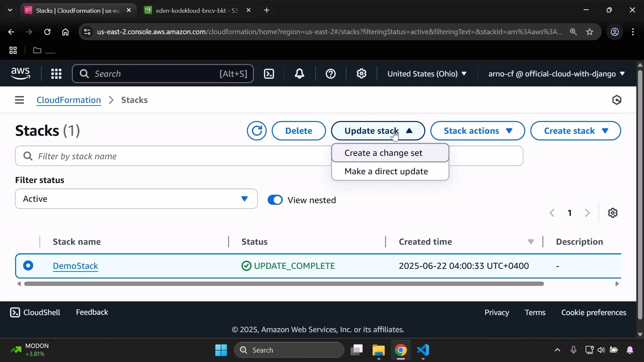Click the AWS home logo

pyautogui.click(x=20, y=73)
